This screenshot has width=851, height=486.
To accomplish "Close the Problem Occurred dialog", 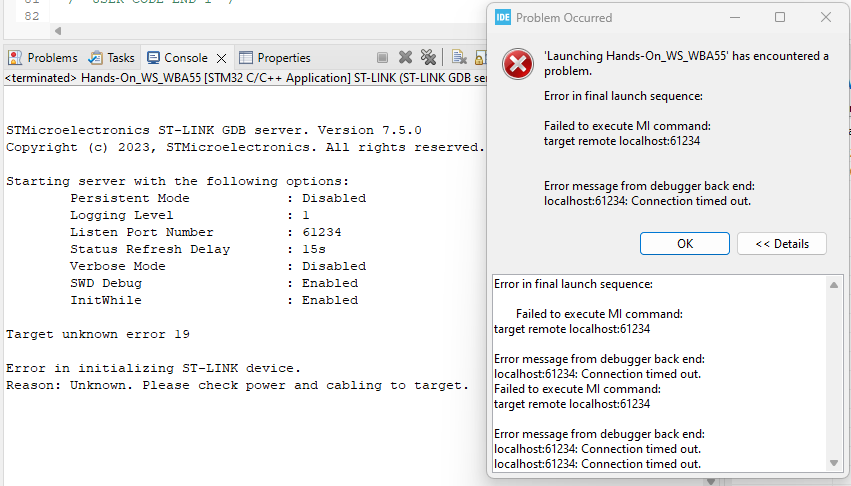I will [825, 17].
